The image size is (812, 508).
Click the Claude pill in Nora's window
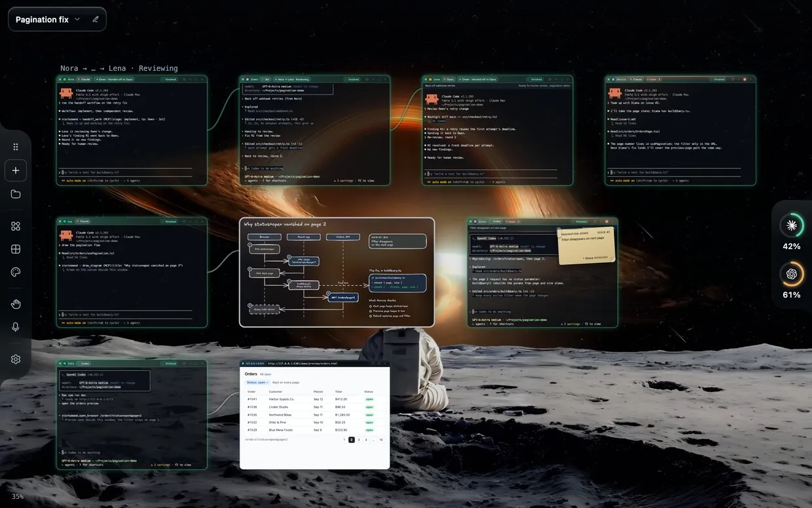coord(85,79)
